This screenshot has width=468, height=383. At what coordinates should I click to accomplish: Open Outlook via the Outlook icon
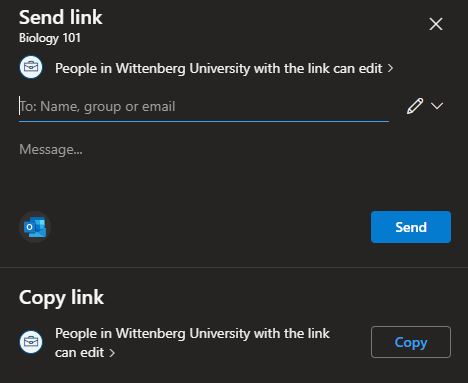tap(35, 227)
